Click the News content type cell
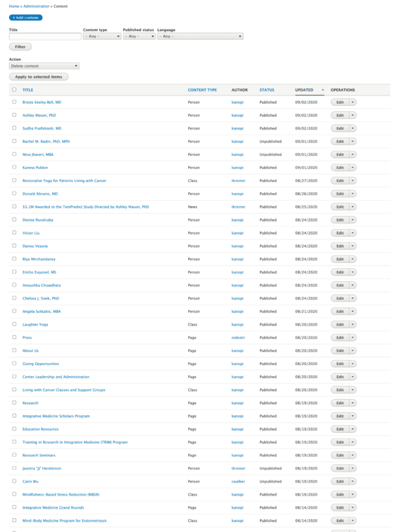The height and width of the screenshot is (532, 399). tap(193, 207)
